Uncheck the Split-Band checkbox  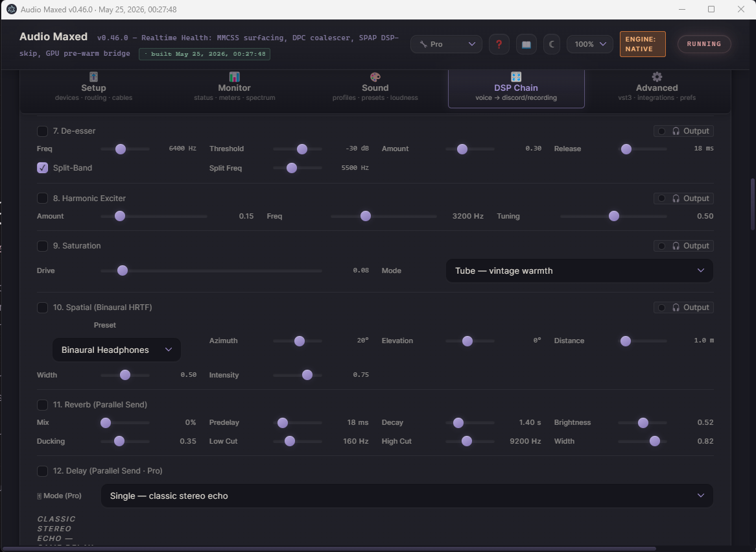click(x=42, y=168)
